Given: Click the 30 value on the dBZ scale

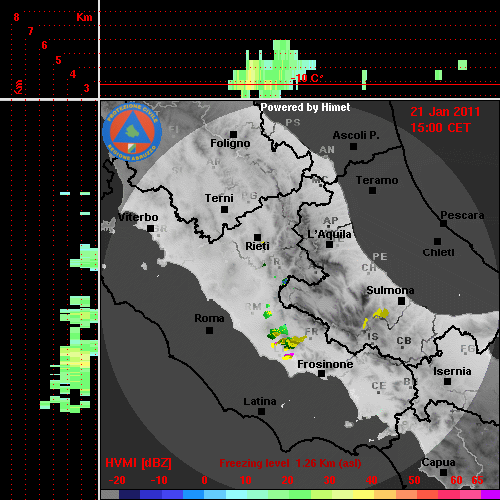Looking at the screenshot, I should (329, 480).
